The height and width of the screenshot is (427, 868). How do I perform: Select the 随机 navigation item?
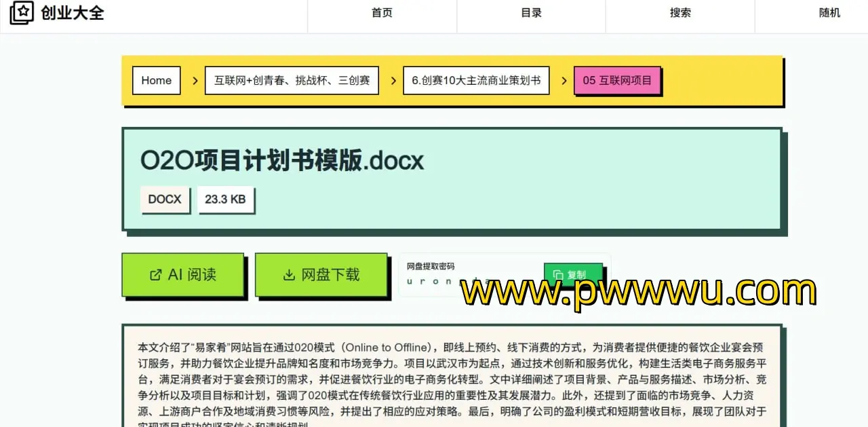[x=829, y=13]
